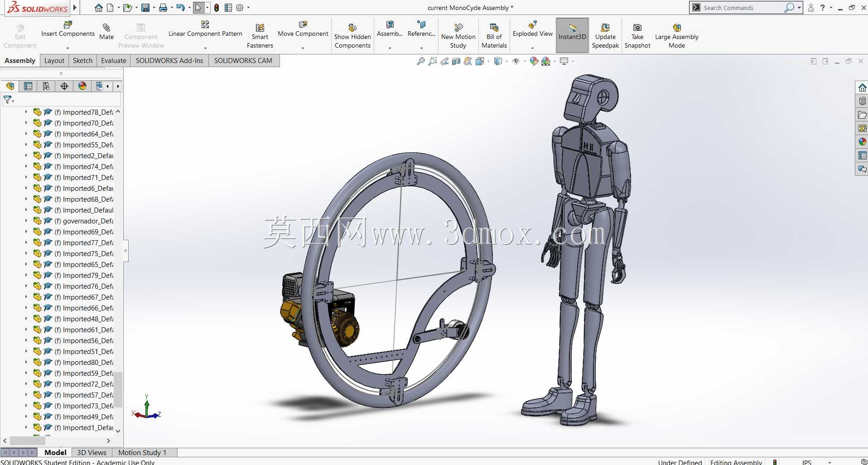Click the DisplayManager color sphere tab

(82, 86)
